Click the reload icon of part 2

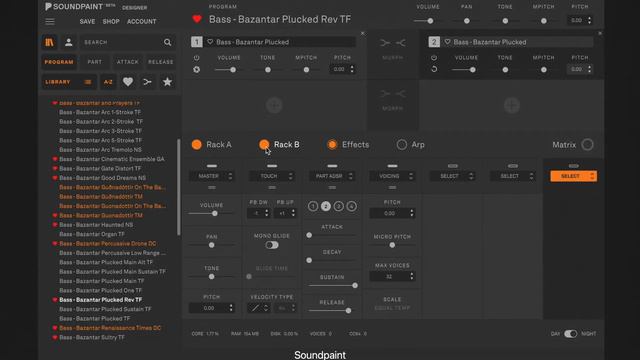click(434, 69)
